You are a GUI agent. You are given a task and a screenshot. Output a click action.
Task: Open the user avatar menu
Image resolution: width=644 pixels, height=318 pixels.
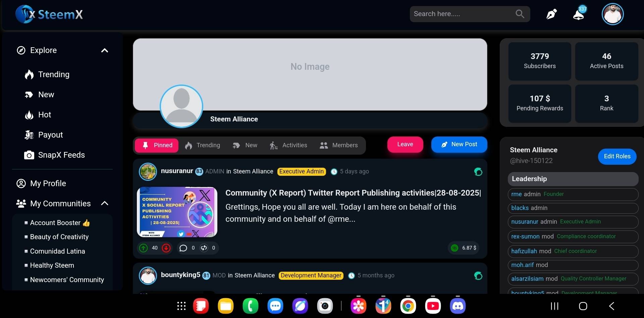[612, 14]
